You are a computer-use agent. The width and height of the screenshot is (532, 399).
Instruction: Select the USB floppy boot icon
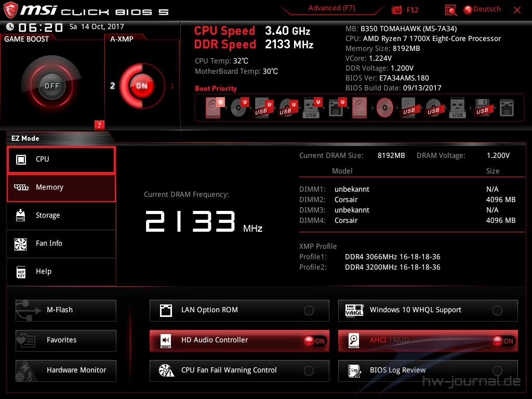pyautogui.click(x=483, y=108)
